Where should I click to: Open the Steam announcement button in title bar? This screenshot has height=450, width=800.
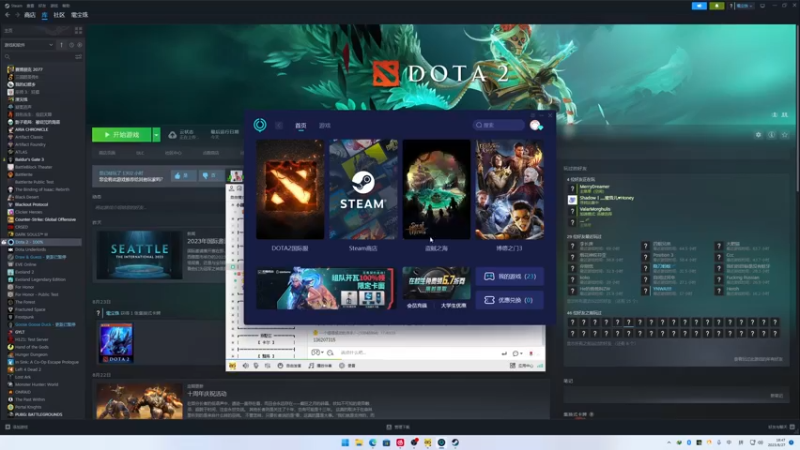point(699,6)
